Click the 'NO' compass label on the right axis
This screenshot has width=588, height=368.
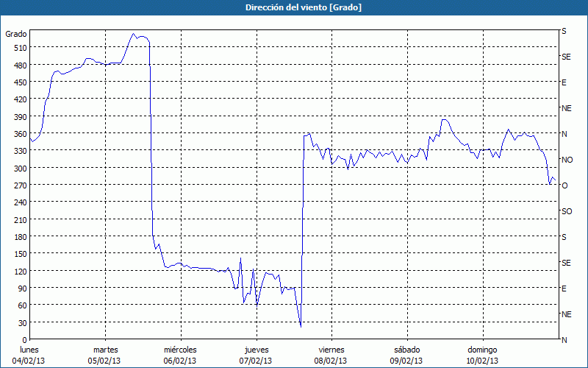[567, 160]
